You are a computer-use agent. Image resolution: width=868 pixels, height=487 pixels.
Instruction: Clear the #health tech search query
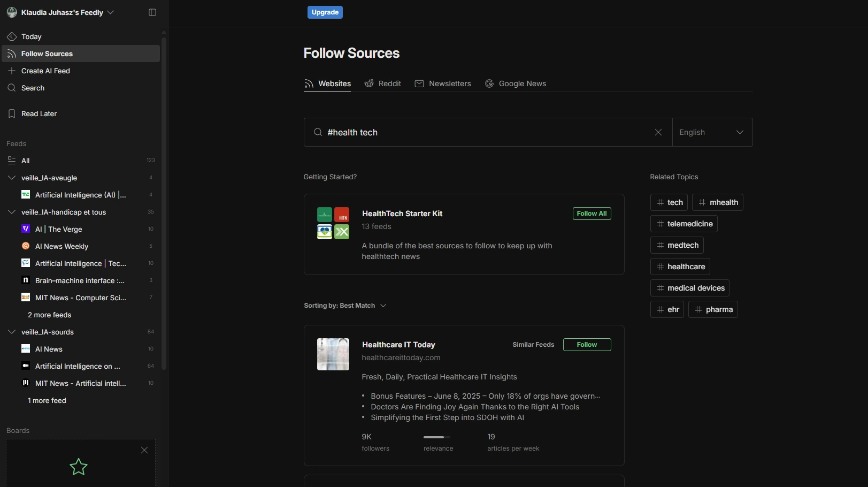coord(658,132)
